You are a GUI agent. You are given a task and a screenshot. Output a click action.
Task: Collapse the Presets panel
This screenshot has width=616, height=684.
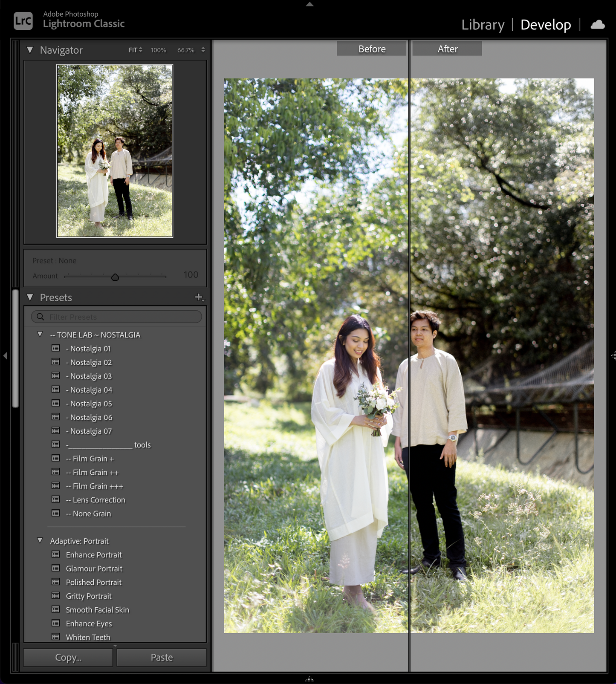point(30,297)
